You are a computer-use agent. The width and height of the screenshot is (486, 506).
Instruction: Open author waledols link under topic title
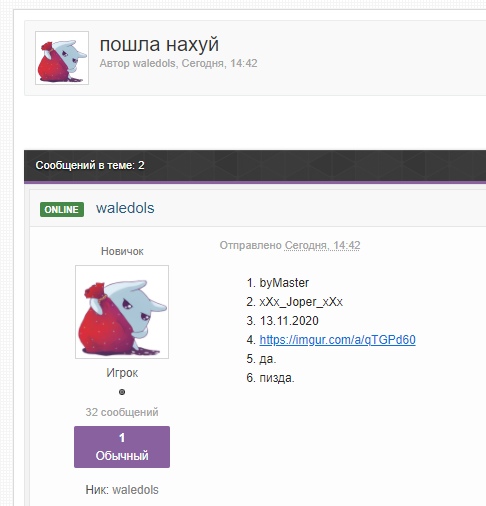point(154,63)
